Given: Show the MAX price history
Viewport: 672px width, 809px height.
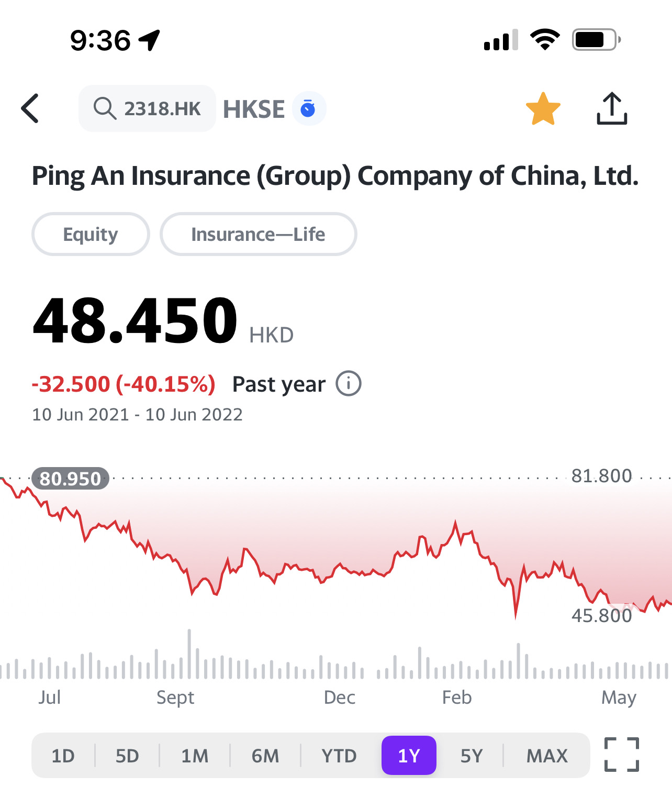Looking at the screenshot, I should 547,756.
